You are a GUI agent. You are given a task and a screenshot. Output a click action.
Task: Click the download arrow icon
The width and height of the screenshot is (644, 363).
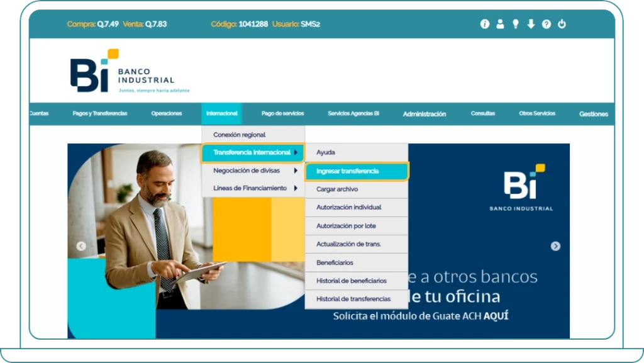531,24
